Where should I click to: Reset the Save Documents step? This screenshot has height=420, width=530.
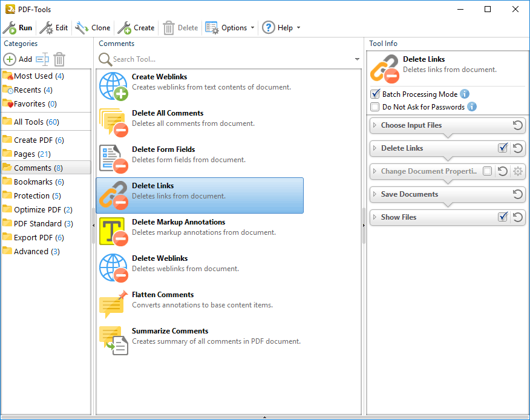[x=517, y=194]
